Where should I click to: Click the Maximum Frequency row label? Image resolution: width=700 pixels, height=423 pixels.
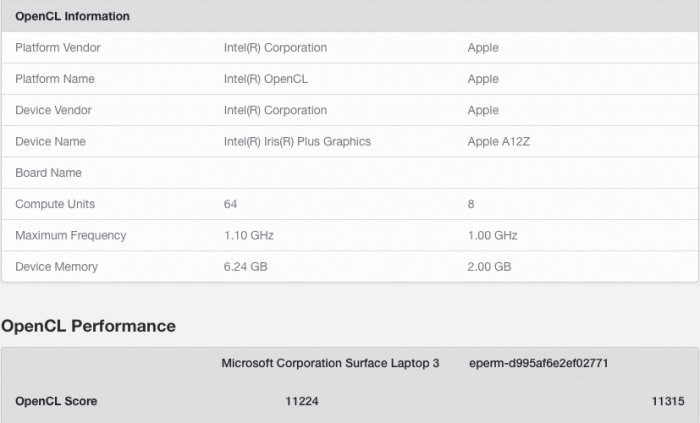click(70, 236)
